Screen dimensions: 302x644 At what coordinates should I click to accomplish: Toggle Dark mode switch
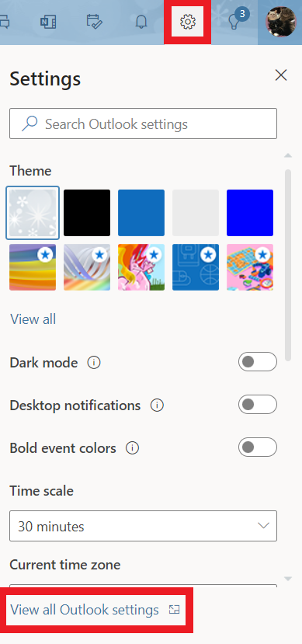tap(258, 362)
